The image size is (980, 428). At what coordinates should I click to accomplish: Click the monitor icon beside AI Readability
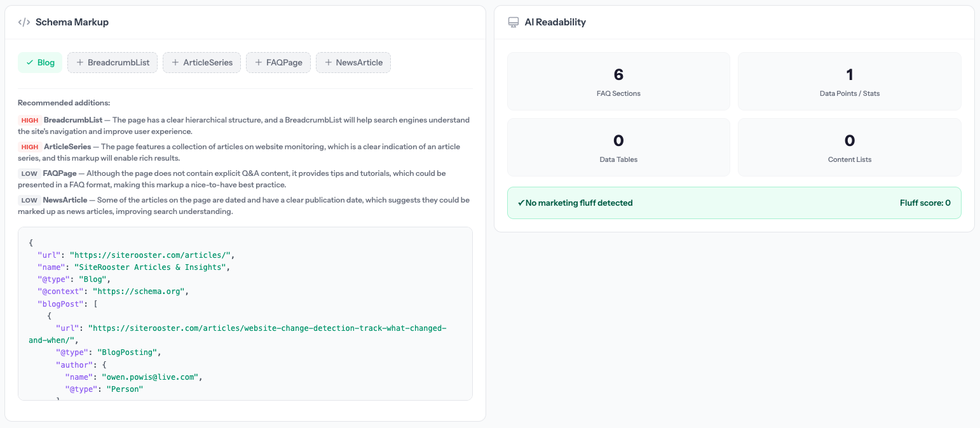513,22
